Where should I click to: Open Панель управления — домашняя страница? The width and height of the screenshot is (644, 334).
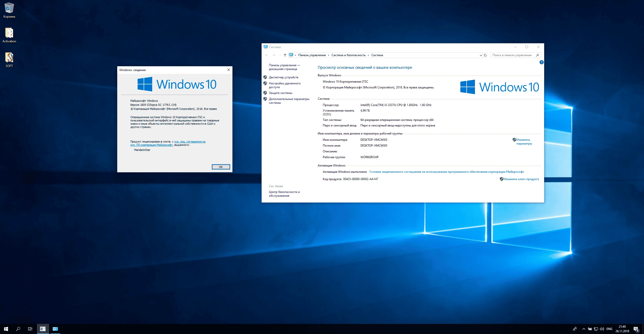click(x=284, y=67)
